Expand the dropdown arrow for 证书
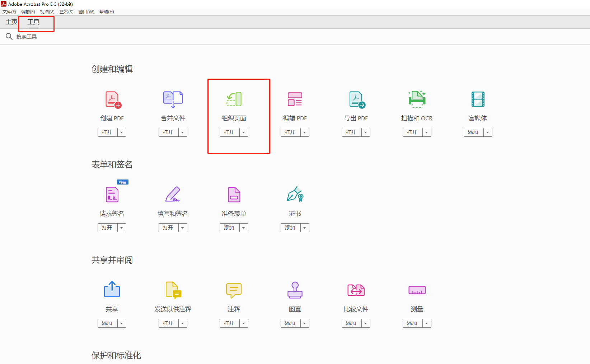The width and height of the screenshot is (590, 364). [305, 228]
